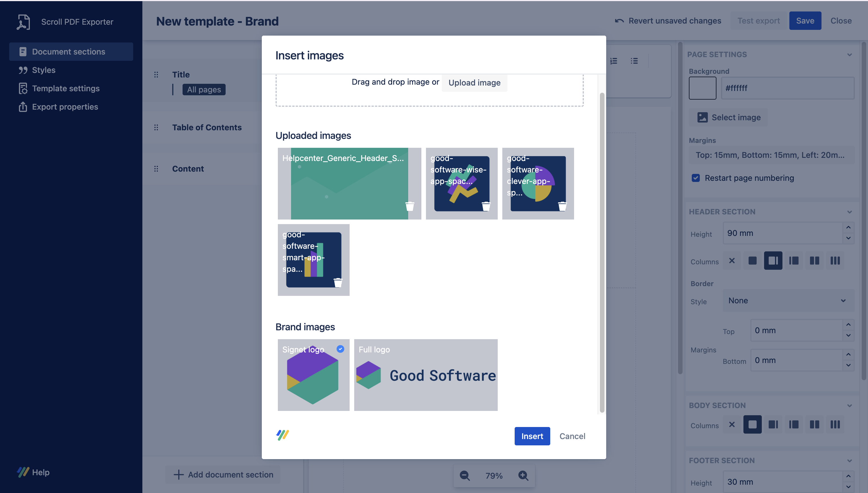
Task: Collapse the Header Section panel
Action: (x=849, y=212)
